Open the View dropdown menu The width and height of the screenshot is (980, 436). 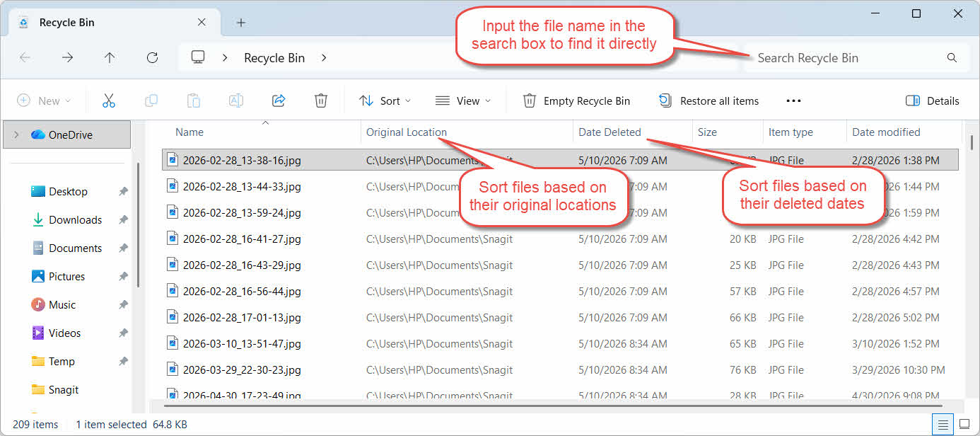[x=463, y=101]
